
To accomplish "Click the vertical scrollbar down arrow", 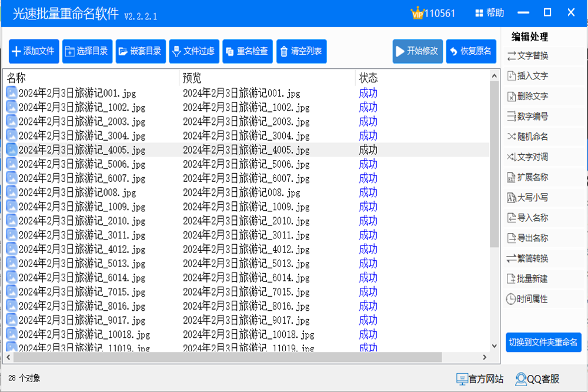I will 495,346.
